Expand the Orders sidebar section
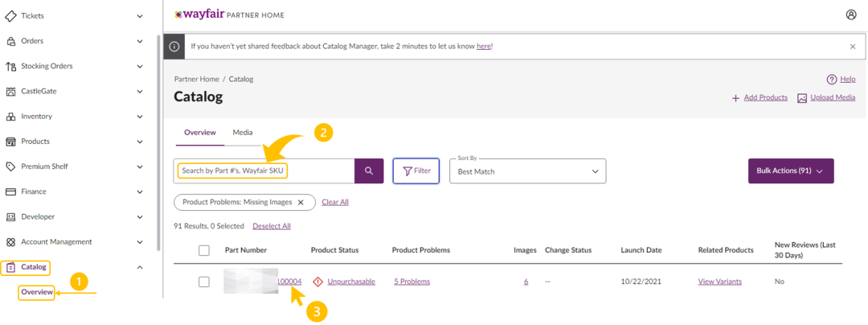868x325 pixels. (x=140, y=41)
